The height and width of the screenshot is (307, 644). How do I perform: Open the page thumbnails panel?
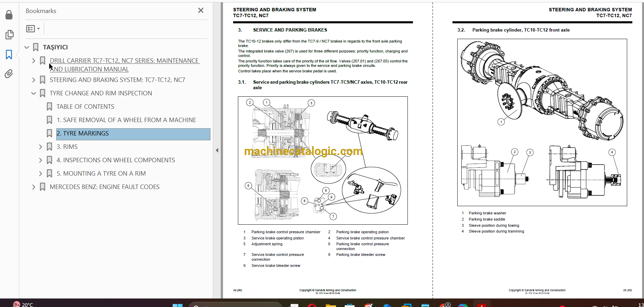[x=9, y=35]
